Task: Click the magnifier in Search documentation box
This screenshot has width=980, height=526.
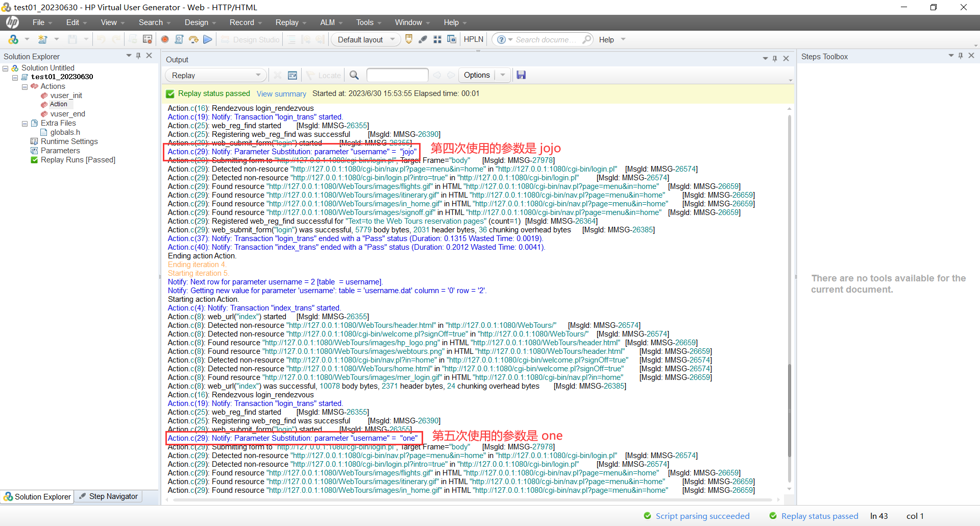Action: pyautogui.click(x=586, y=39)
